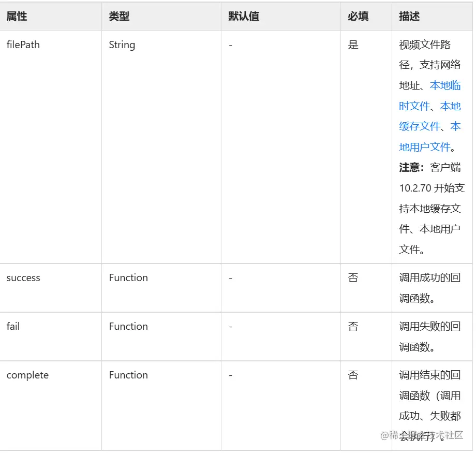The width and height of the screenshot is (476, 453).
Task: Click Function in the fail row
Action: [128, 326]
